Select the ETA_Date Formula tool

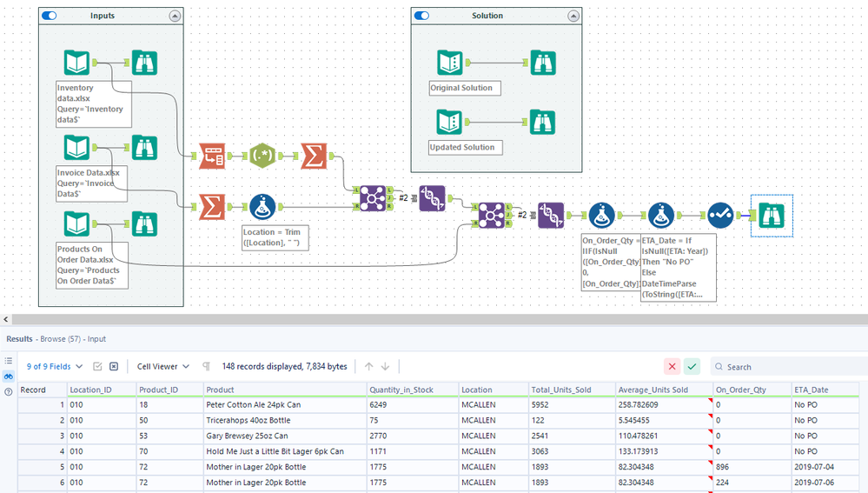point(661,216)
